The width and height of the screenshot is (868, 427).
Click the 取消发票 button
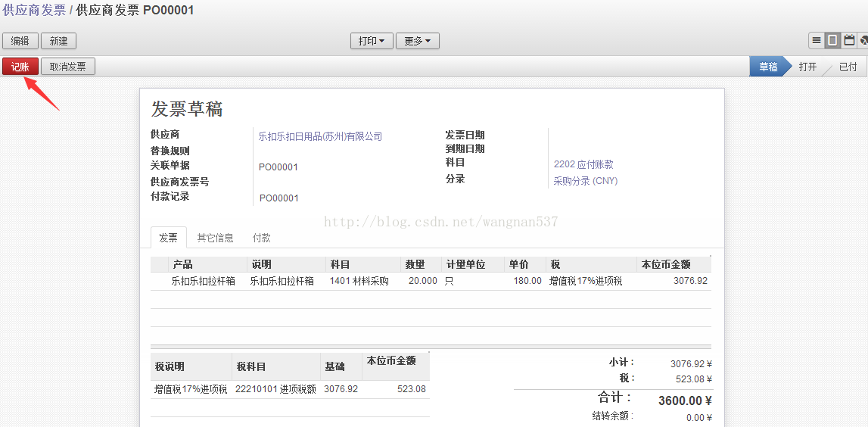coord(68,67)
